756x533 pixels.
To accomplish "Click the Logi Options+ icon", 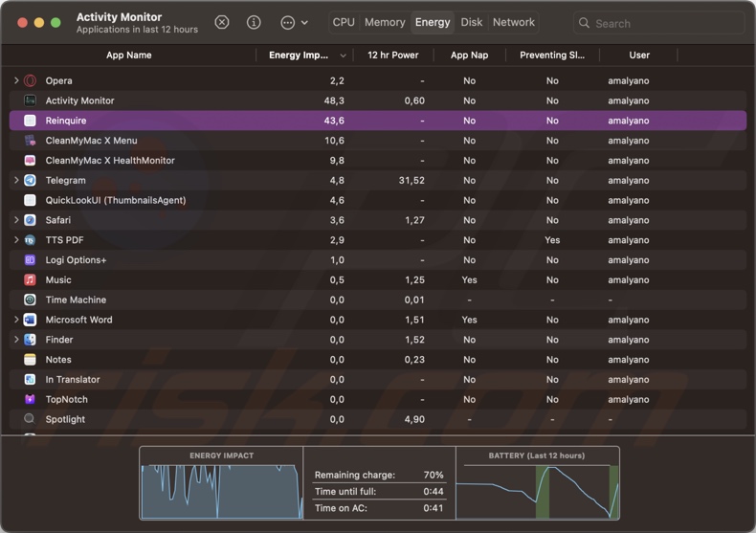I will [30, 259].
